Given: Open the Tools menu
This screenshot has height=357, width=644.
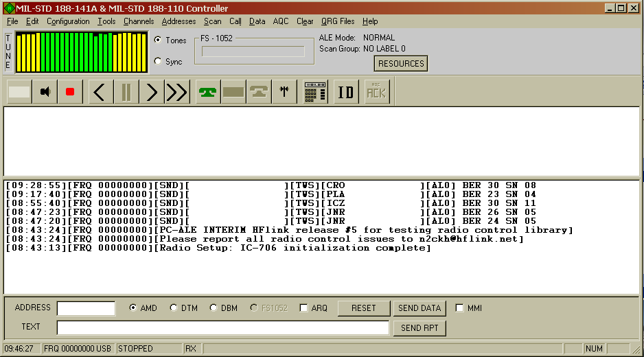Looking at the screenshot, I should 106,21.
